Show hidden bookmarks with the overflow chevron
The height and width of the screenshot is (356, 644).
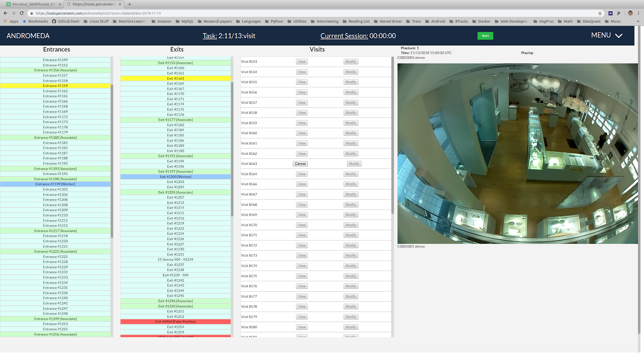coord(638,21)
